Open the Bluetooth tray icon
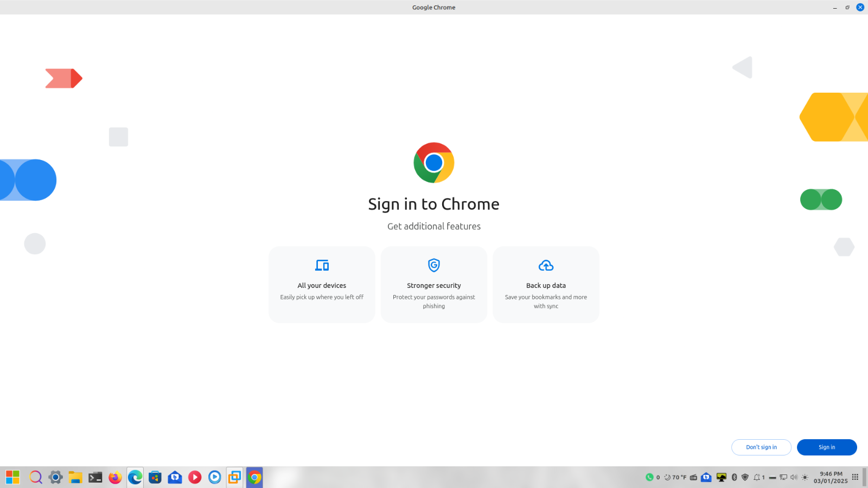The height and width of the screenshot is (488, 868). 734,477
